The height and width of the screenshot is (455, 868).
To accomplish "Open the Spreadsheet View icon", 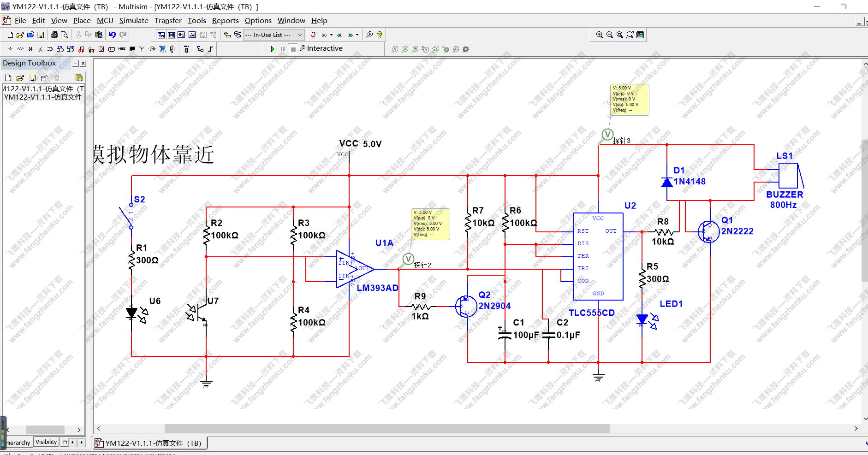I will [x=171, y=35].
